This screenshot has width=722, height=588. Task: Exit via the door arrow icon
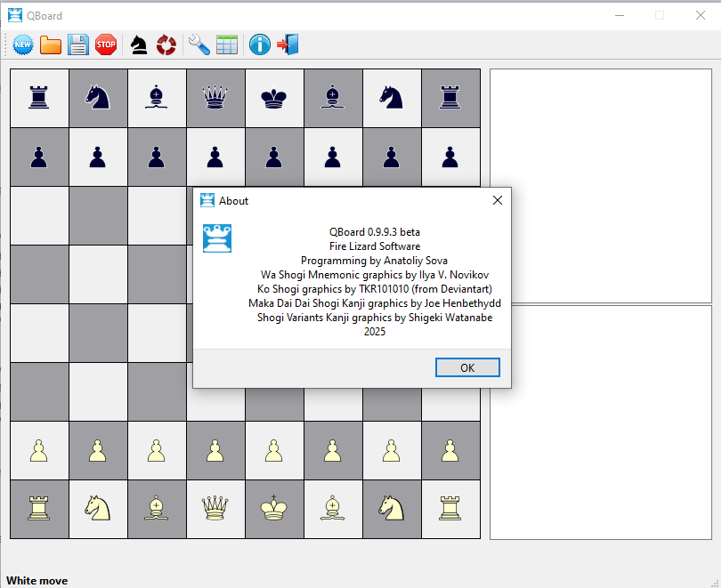click(x=288, y=44)
